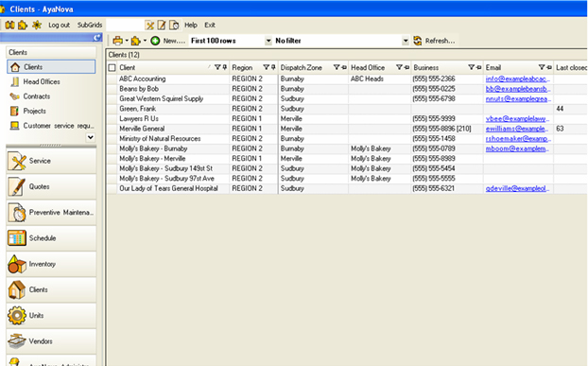Open the Schedule calendar icon
Image resolution: width=588 pixels, height=366 pixels.
coord(17,238)
